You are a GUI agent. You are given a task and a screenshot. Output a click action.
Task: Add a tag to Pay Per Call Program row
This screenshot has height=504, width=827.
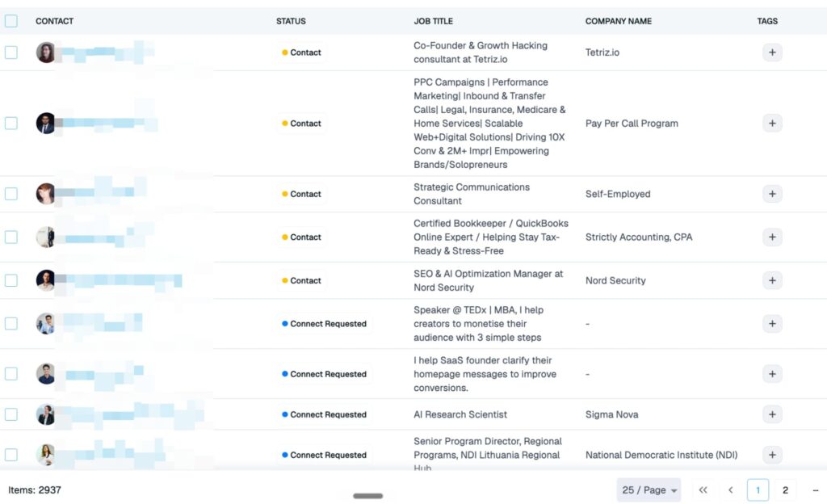tap(772, 123)
